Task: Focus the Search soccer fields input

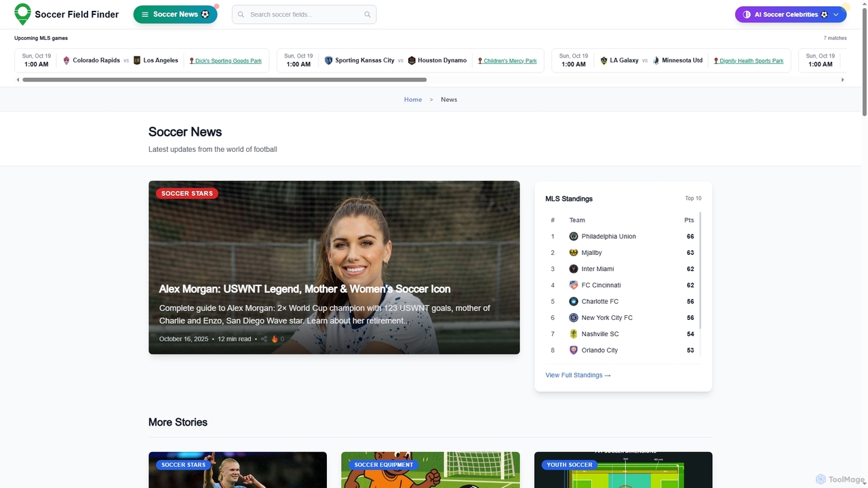Action: [x=304, y=14]
